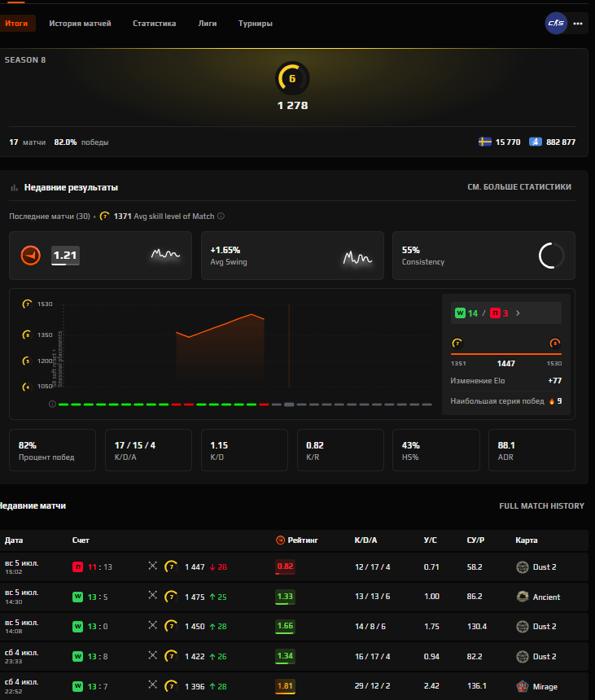Image resolution: width=595 pixels, height=700 pixels.
Task: Select the grey highlighted marker on match streak bar
Action: [x=289, y=405]
